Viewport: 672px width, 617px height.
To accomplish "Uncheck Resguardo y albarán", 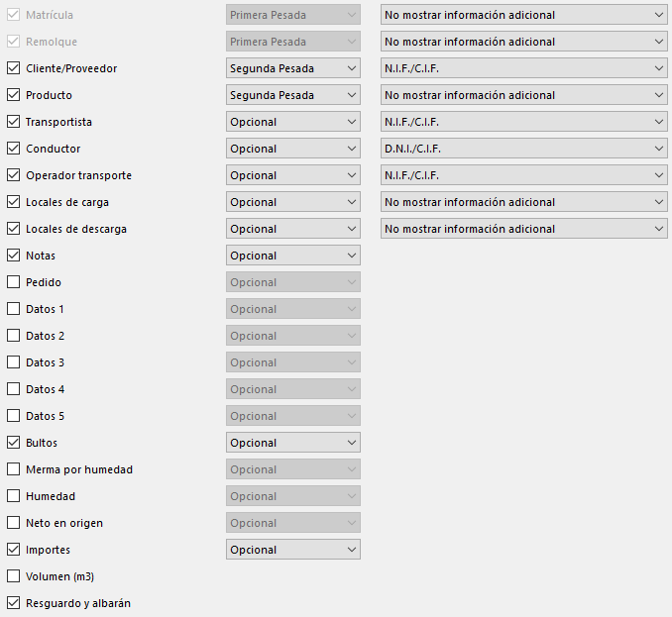I will tap(13, 603).
